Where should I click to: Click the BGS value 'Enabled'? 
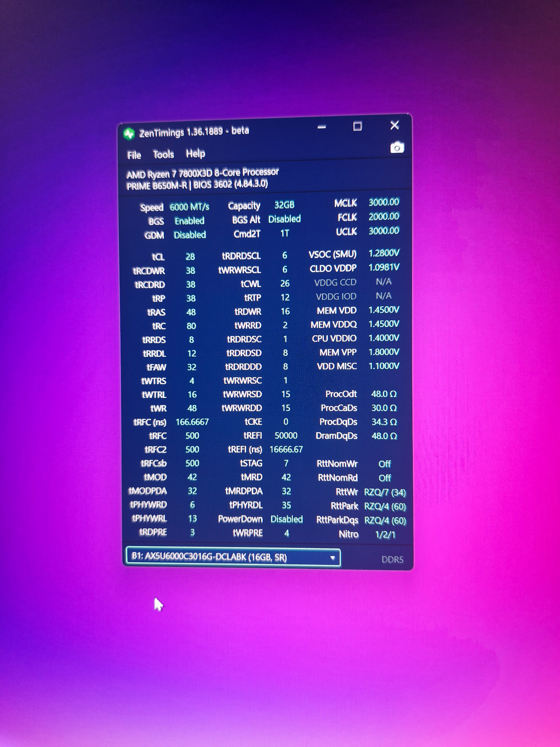click(189, 221)
